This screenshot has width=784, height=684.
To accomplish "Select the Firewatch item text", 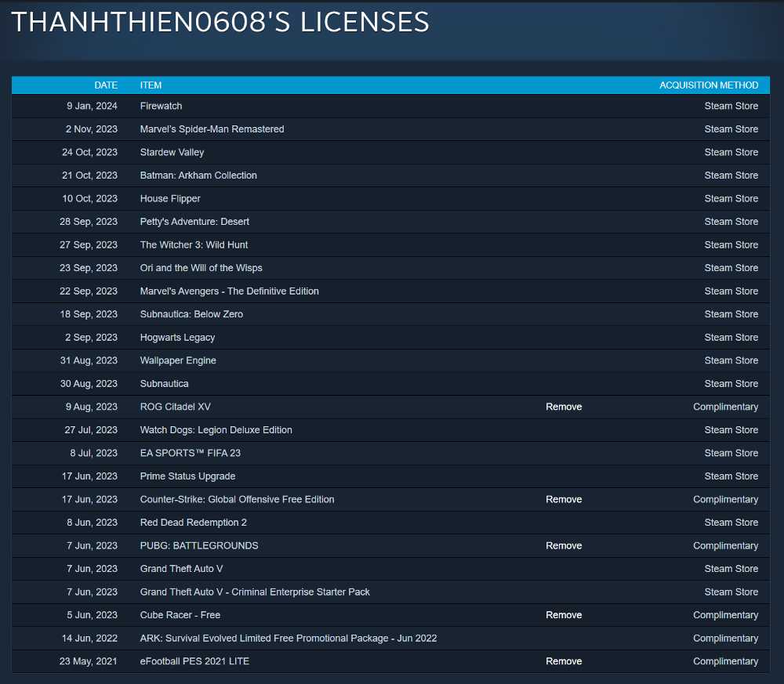I will pyautogui.click(x=161, y=106).
